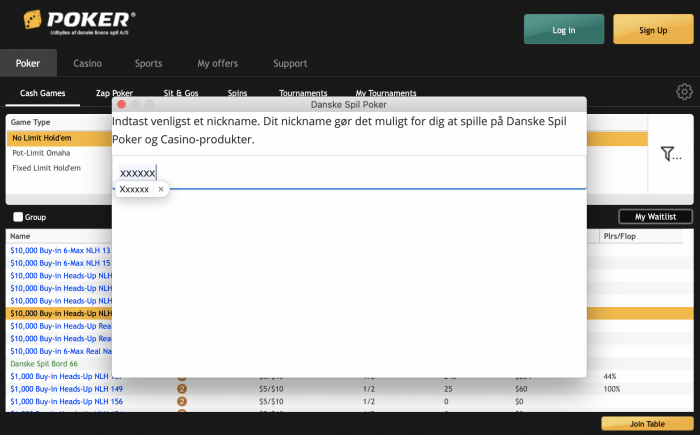The height and width of the screenshot is (435, 700).
Task: Click the nickname input field
Action: (x=349, y=173)
